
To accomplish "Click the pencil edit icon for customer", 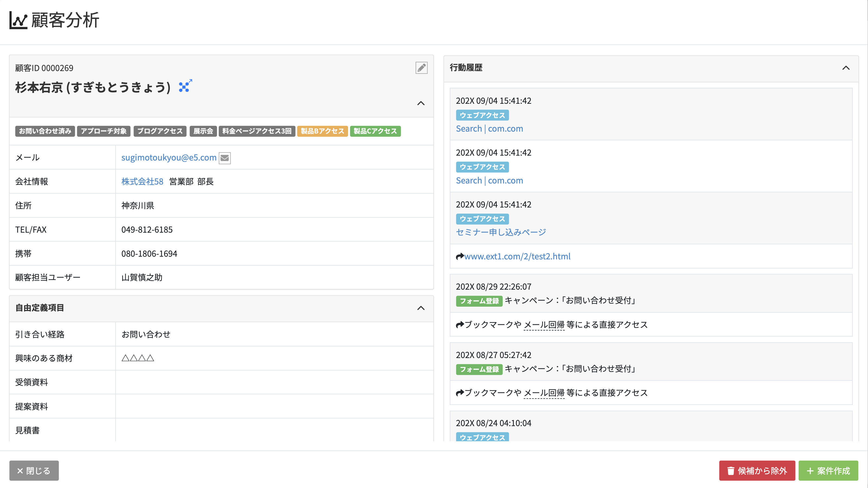I will point(421,68).
